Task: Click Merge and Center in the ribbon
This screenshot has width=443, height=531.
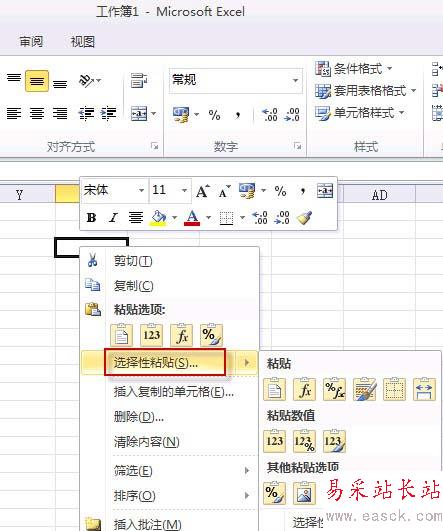Action: click(139, 113)
